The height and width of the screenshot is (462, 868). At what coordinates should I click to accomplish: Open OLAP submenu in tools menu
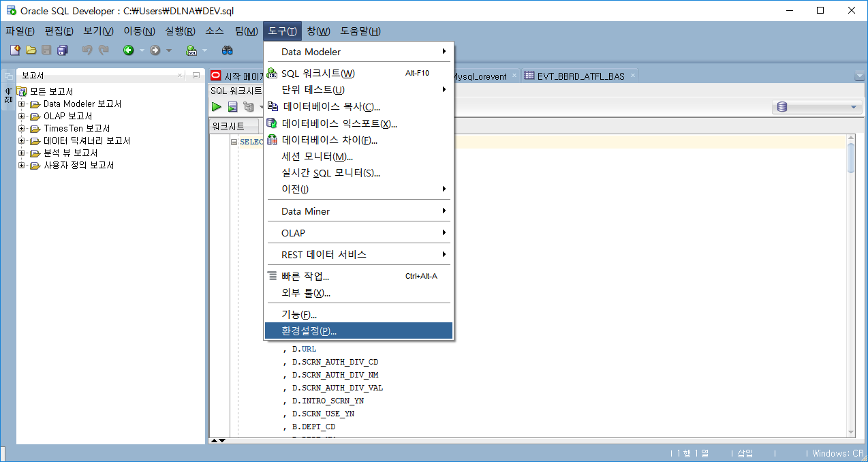[x=358, y=233]
